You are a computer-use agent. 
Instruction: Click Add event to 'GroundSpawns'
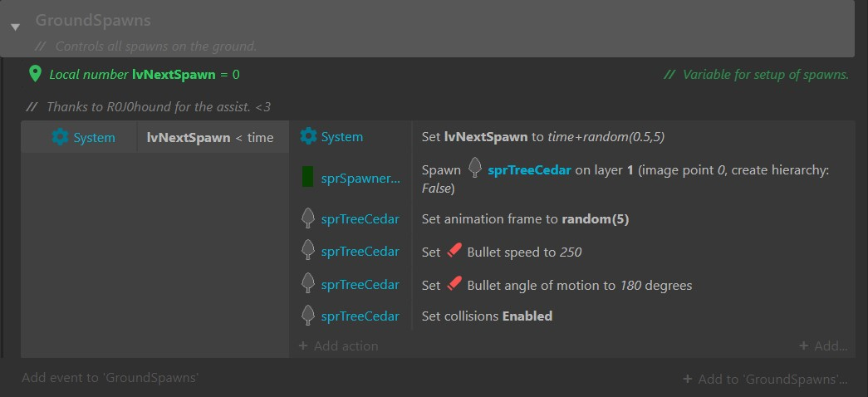(x=110, y=378)
